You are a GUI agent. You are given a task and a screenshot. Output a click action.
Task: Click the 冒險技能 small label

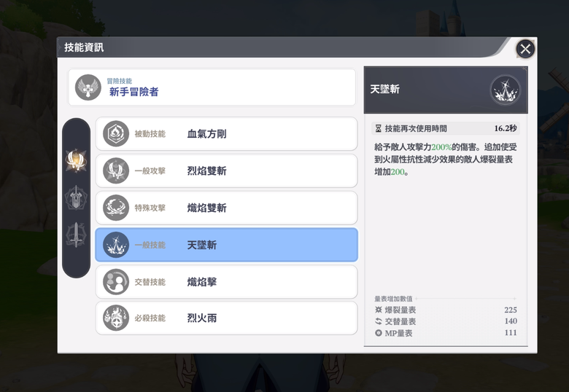(x=120, y=81)
